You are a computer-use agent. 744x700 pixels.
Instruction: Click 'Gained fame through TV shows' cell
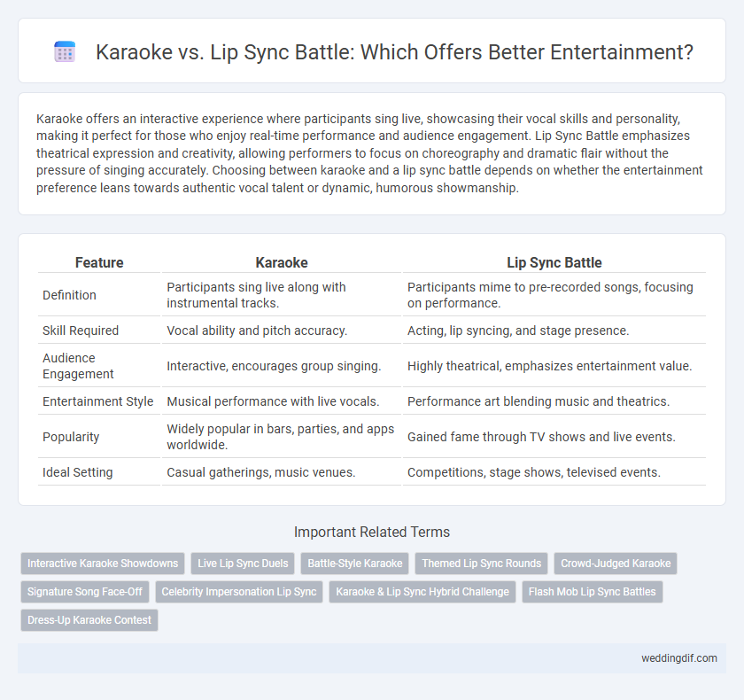tap(554, 437)
